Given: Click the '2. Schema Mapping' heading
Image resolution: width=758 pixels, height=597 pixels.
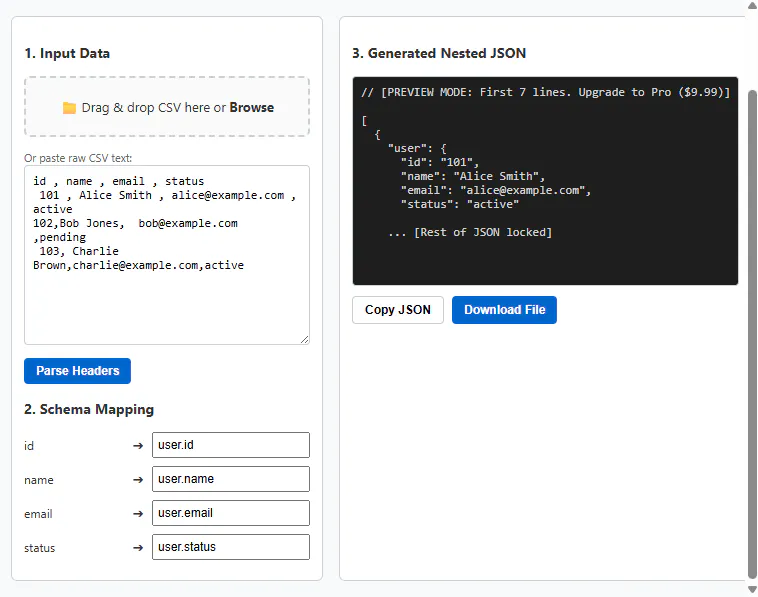Looking at the screenshot, I should [89, 409].
